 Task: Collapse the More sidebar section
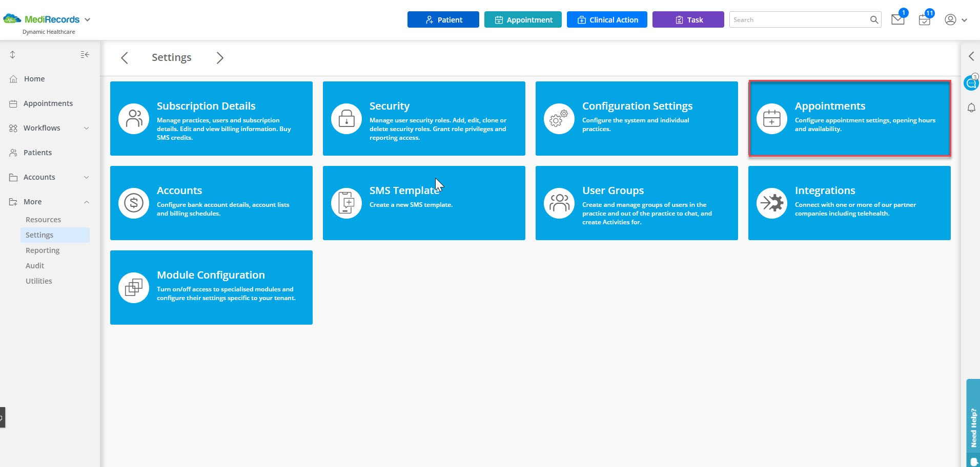(86, 201)
